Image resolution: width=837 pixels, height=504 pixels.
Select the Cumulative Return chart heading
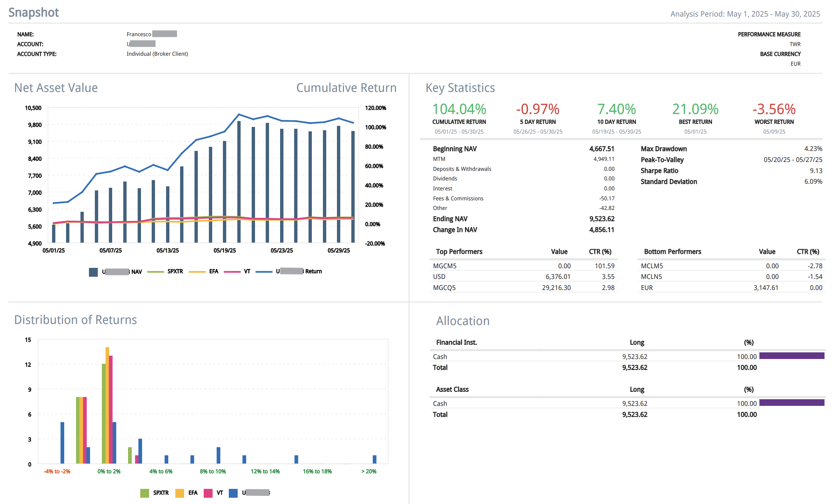[346, 88]
